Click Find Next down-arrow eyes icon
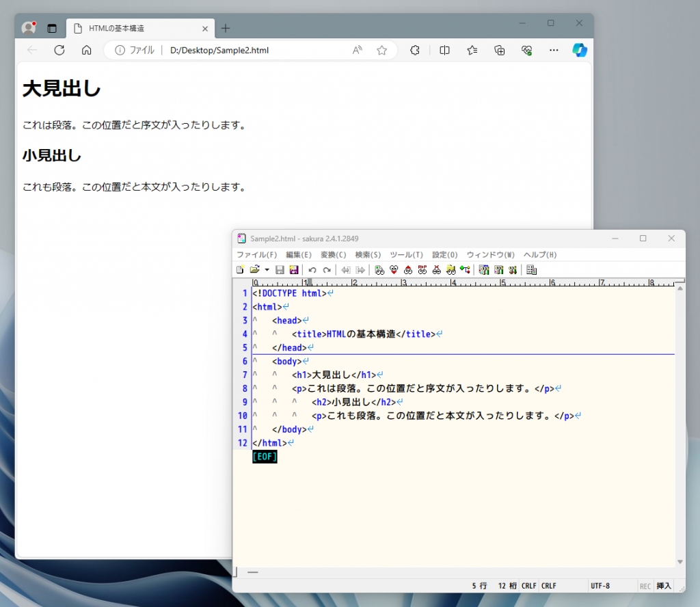Viewport: 700px width, 607px height. coord(394,269)
